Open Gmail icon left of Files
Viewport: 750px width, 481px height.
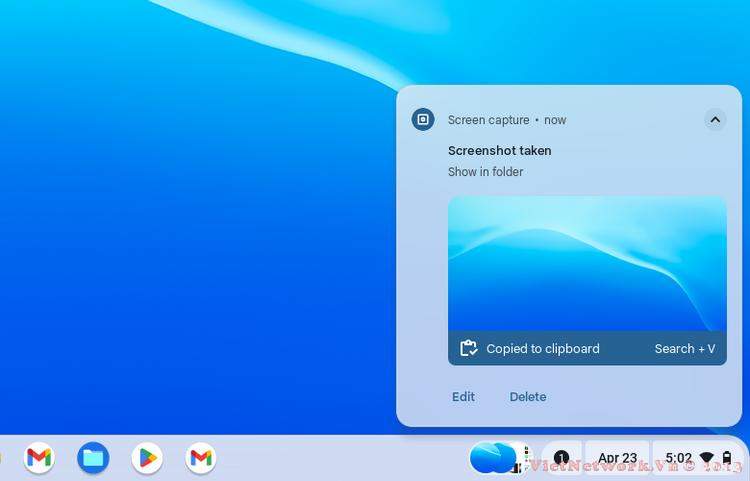[39, 458]
